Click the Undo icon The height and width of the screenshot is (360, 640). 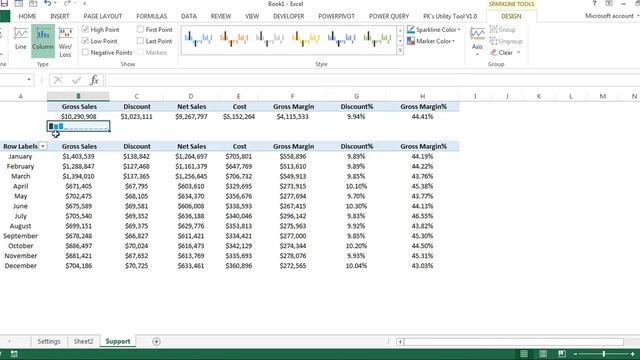tap(48, 4)
